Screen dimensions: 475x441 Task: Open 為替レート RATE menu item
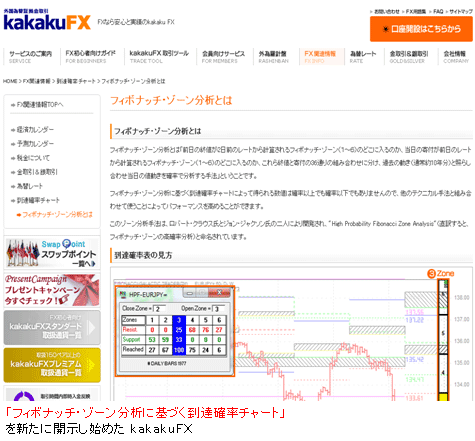tap(363, 57)
